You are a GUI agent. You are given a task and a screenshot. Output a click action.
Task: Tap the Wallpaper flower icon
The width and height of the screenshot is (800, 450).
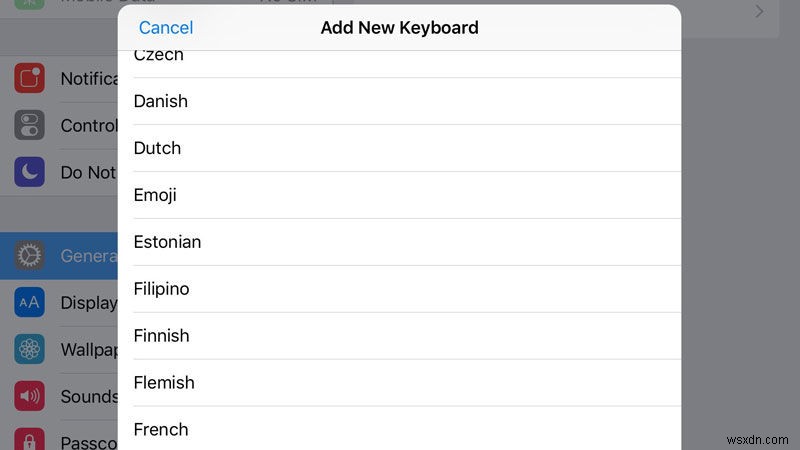30,349
